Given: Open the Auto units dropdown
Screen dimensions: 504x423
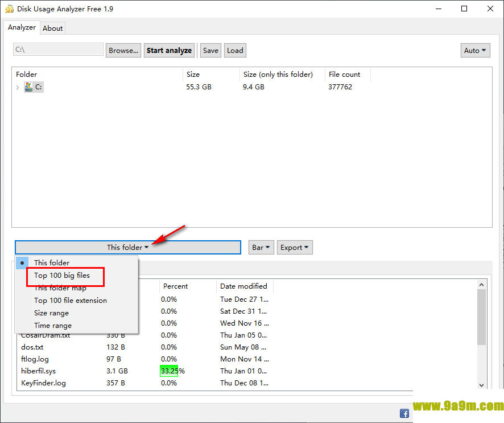Looking at the screenshot, I should 475,51.
